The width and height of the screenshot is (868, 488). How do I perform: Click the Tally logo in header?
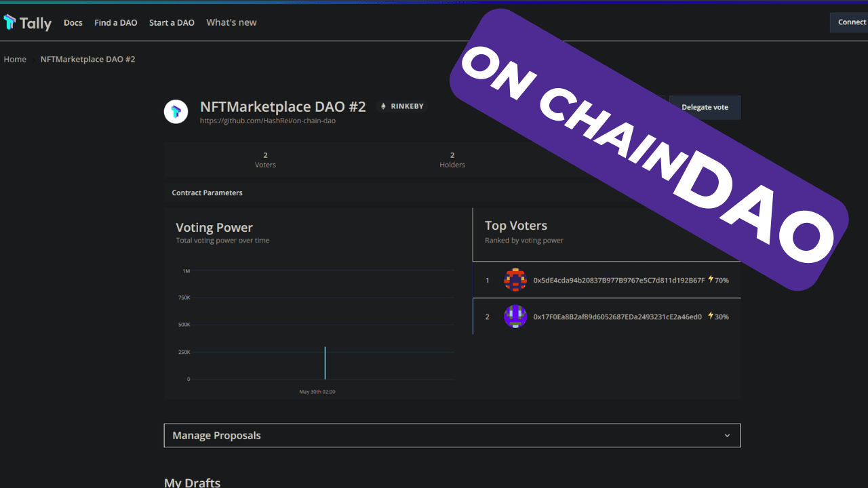27,22
